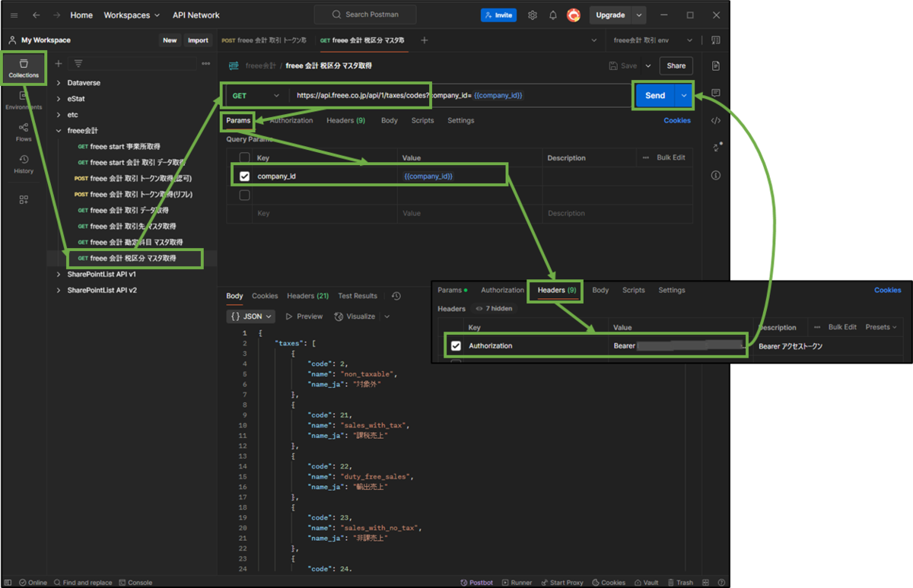Click the Invite button
This screenshot has width=913, height=588.
(x=498, y=15)
